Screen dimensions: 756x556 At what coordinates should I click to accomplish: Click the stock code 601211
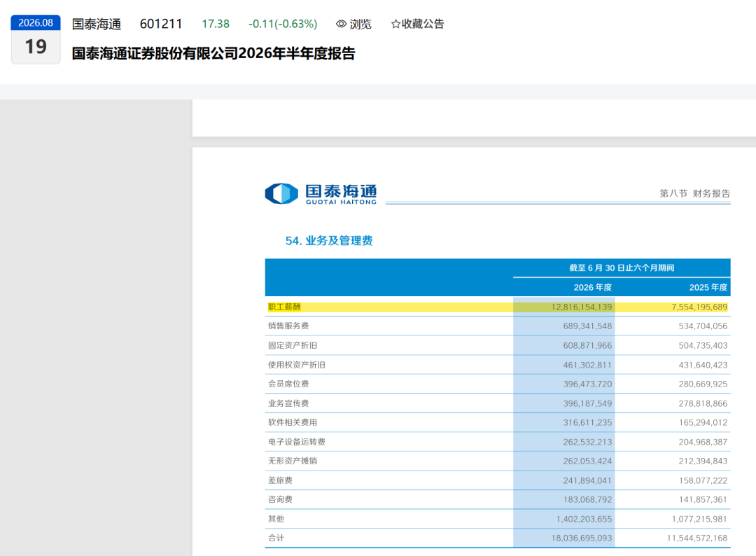point(161,24)
